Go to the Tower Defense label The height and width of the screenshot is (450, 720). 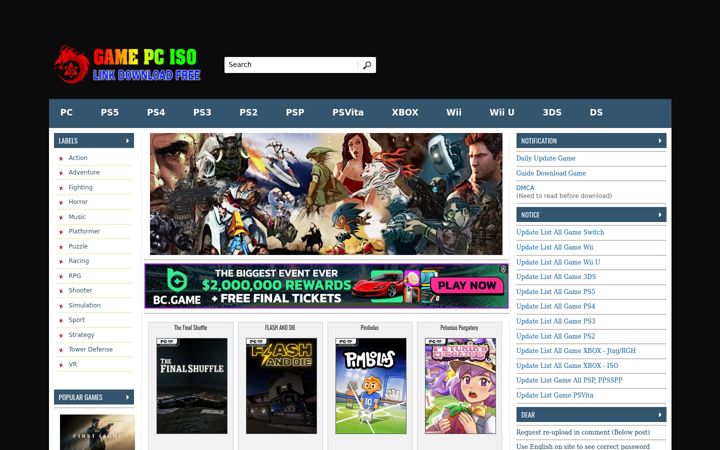(x=90, y=349)
